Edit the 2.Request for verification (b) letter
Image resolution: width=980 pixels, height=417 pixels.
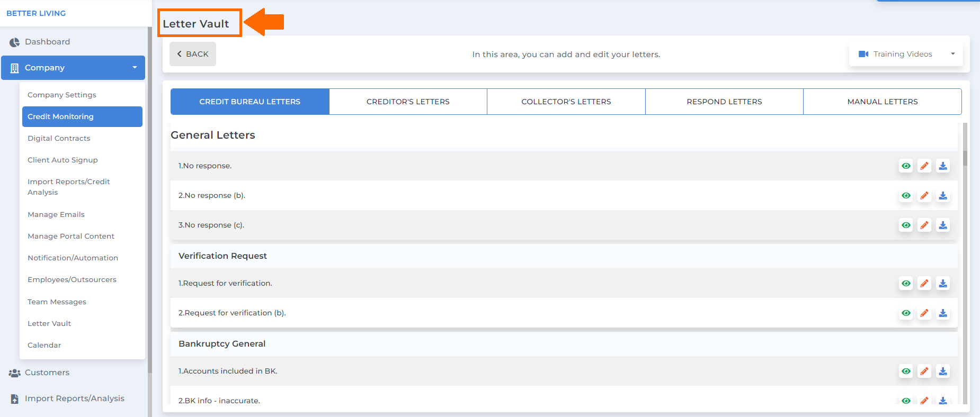pos(924,313)
